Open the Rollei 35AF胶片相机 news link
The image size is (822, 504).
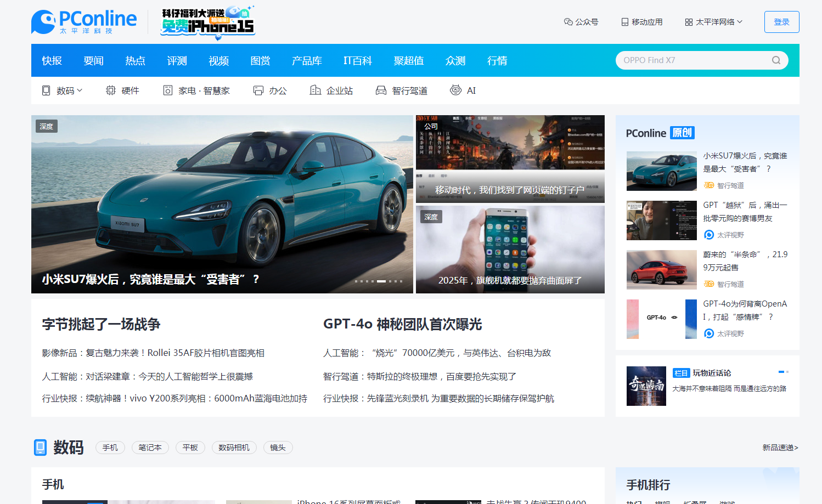[154, 353]
